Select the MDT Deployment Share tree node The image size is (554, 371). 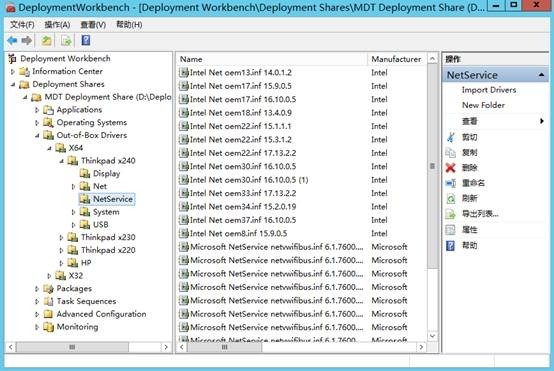108,97
